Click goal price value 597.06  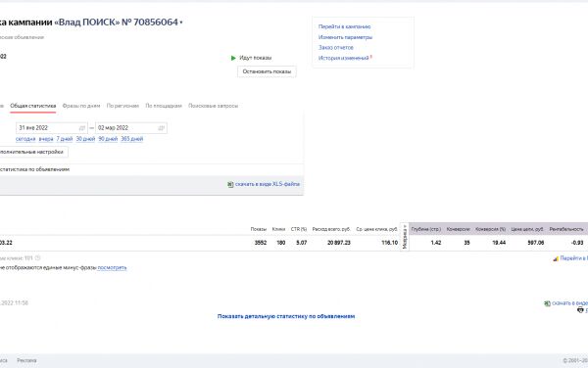(x=535, y=243)
